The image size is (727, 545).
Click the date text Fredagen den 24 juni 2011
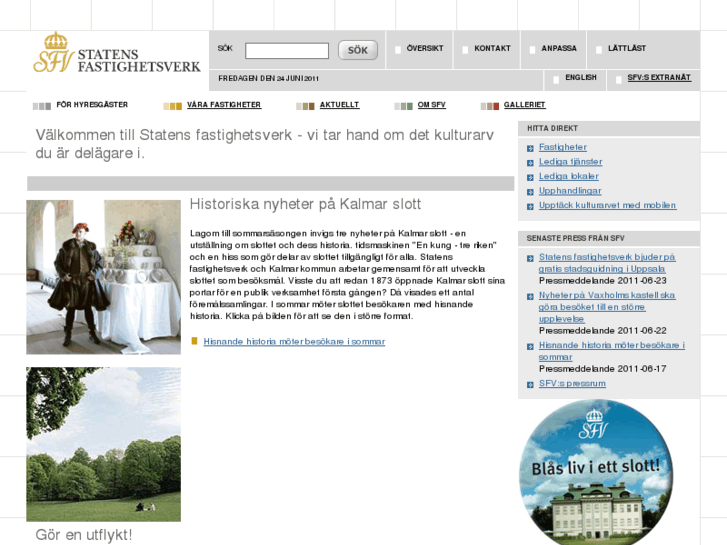point(268,79)
